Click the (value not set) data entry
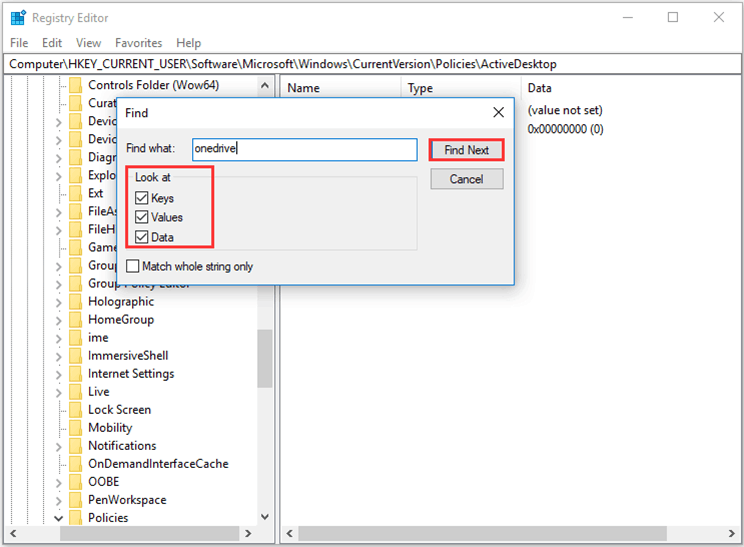The height and width of the screenshot is (547, 744). tap(565, 111)
